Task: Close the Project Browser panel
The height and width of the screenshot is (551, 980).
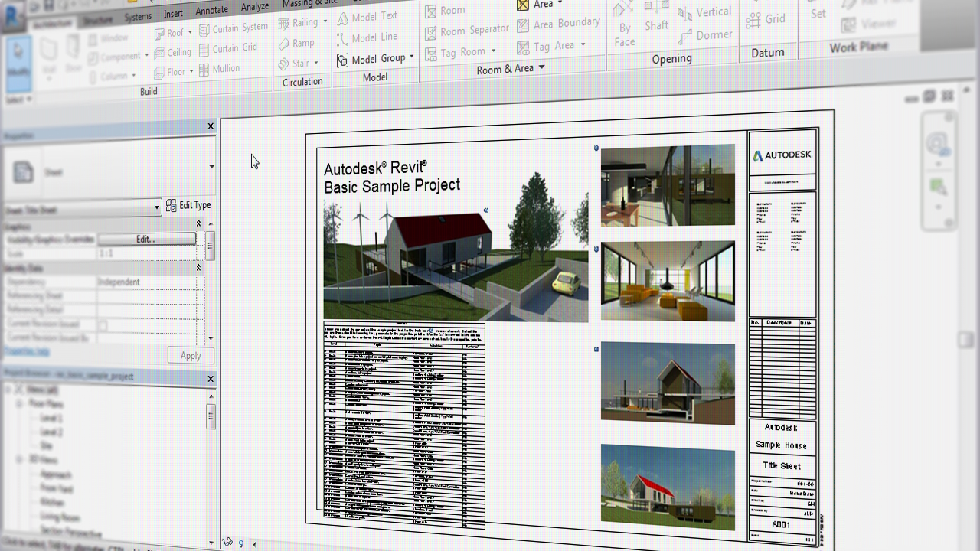Action: pyautogui.click(x=211, y=379)
